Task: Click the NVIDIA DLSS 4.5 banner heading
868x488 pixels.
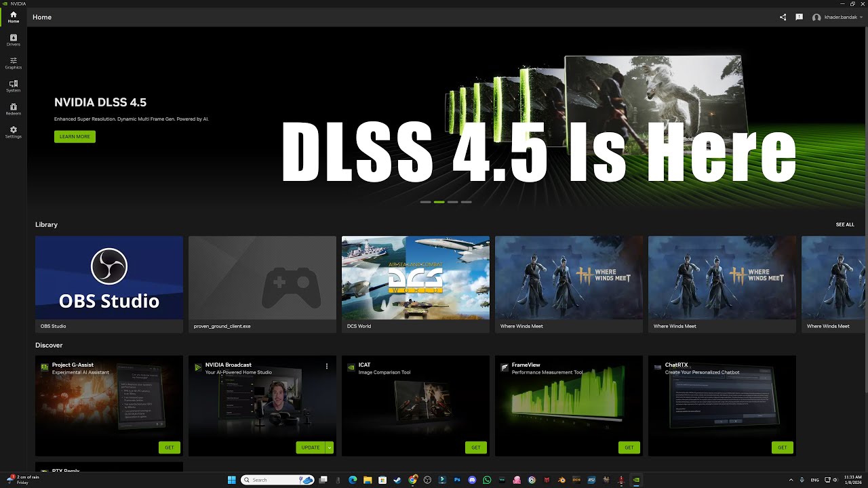Action: (100, 102)
